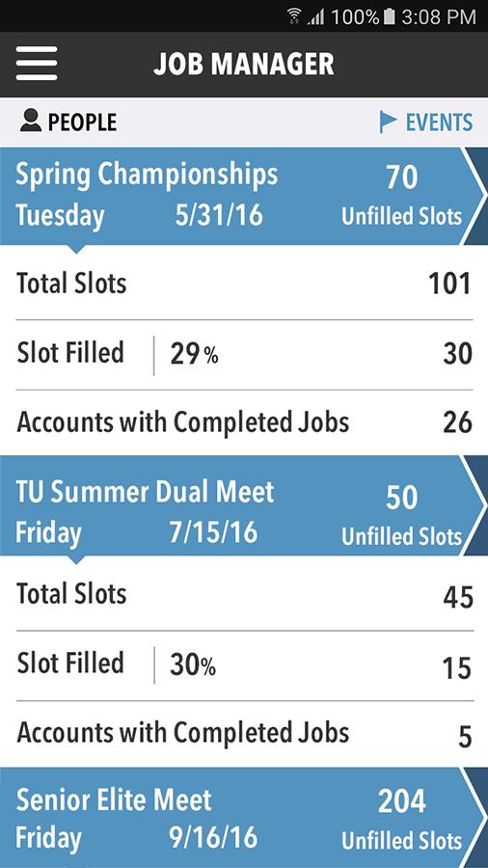Viewport: 488px width, 868px height.
Task: View 70 Unfilled Slots for Spring Championships
Action: (402, 196)
